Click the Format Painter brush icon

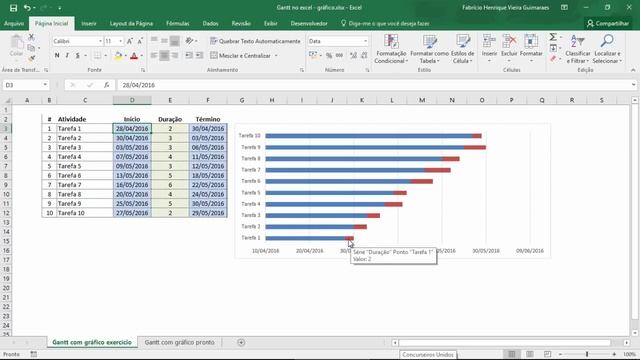31,58
